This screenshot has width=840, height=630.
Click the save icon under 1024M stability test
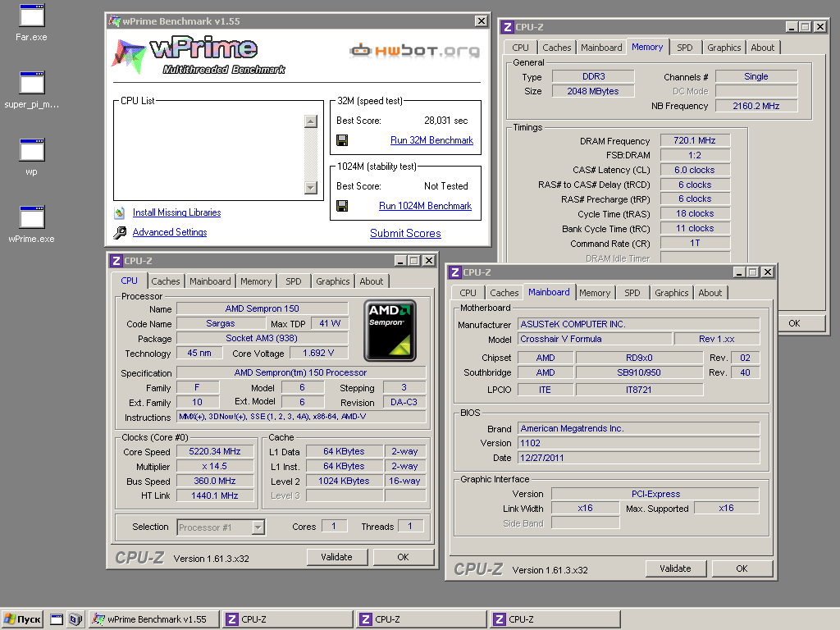(x=342, y=206)
